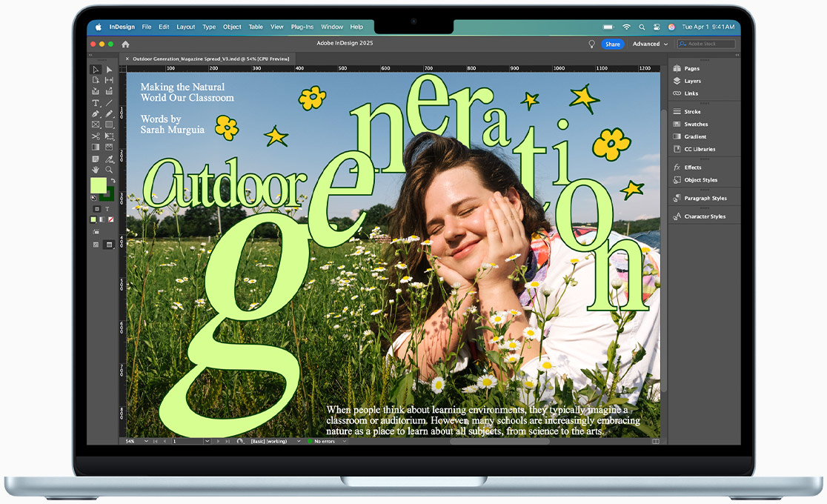Click the blue Share button
This screenshot has height=504, width=827.
coord(612,44)
